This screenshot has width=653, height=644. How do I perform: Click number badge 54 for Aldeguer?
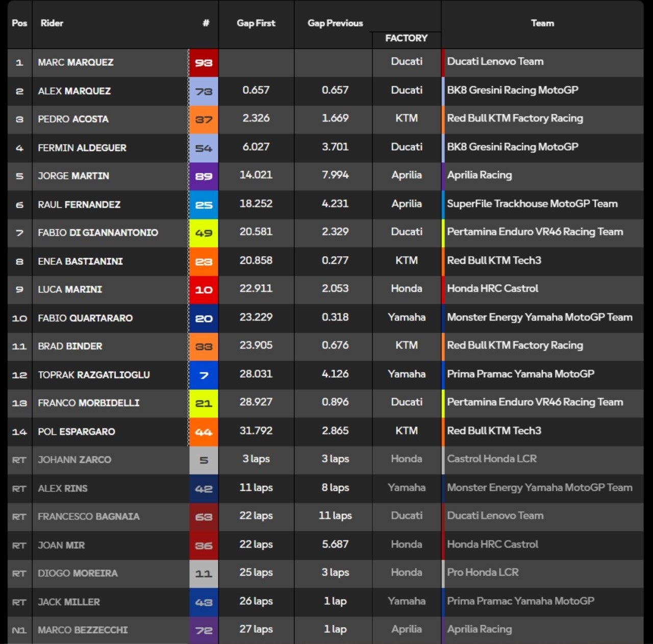tap(204, 148)
